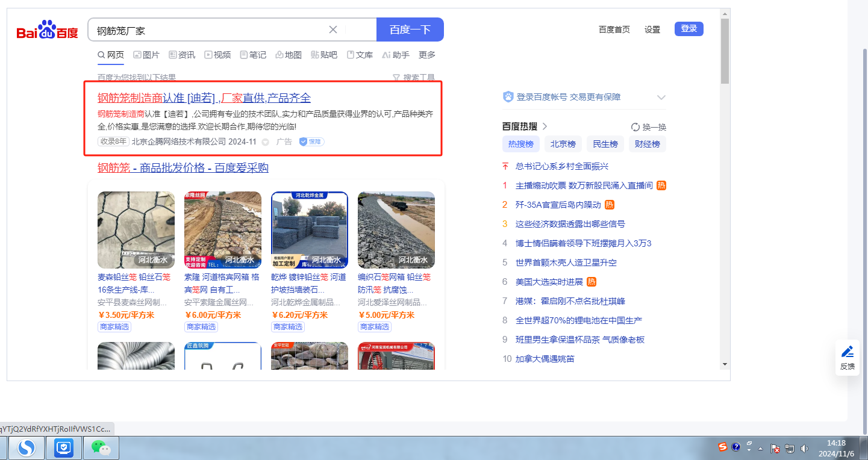Select the 北京榜 tab
Viewport: 868px width, 460px height.
563,144
